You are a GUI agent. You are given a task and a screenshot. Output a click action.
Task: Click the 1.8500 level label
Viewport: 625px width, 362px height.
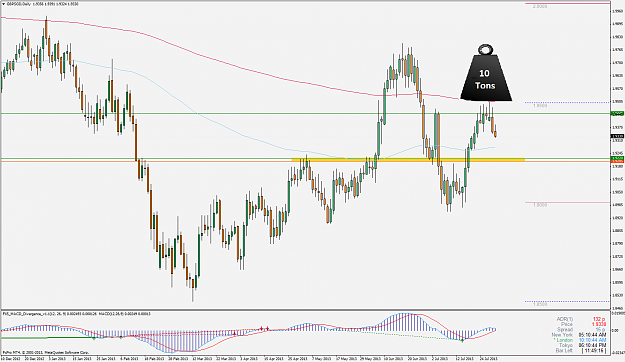(x=540, y=304)
